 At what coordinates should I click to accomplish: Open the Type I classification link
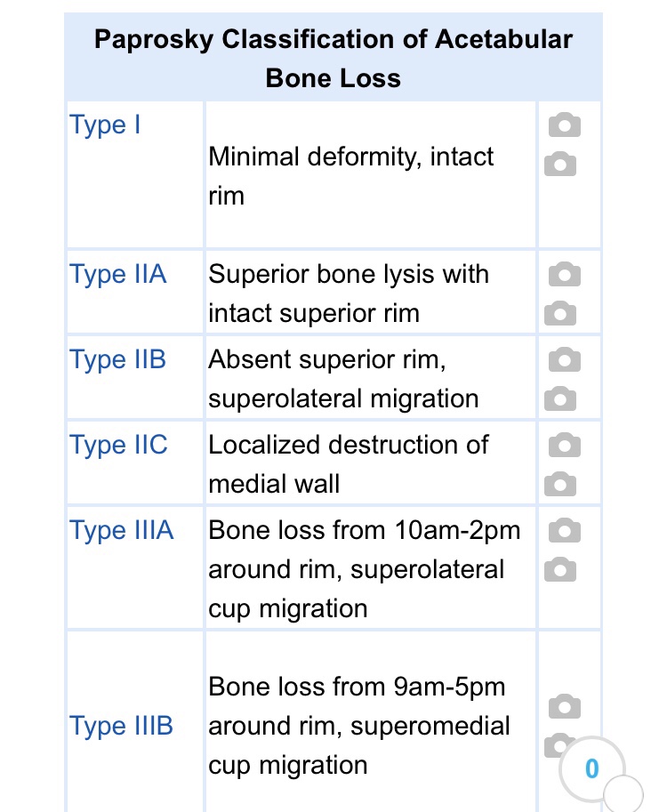[x=104, y=125]
